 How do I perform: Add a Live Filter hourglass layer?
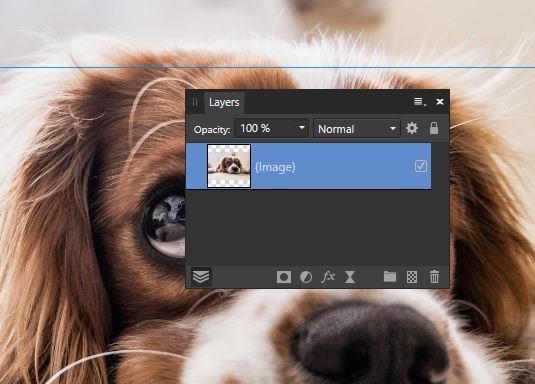point(350,277)
